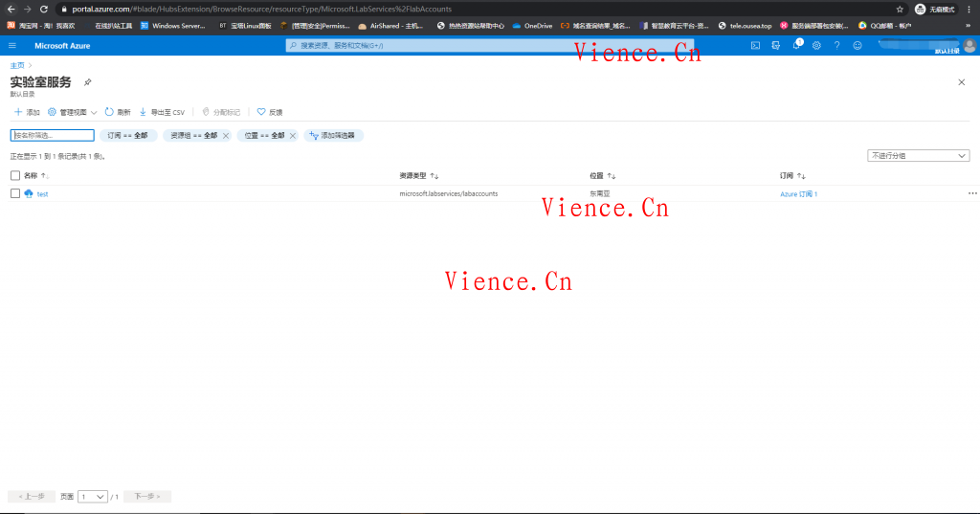Open the page number dropdown in pagination
This screenshot has height=514, width=980.
pyautogui.click(x=93, y=497)
